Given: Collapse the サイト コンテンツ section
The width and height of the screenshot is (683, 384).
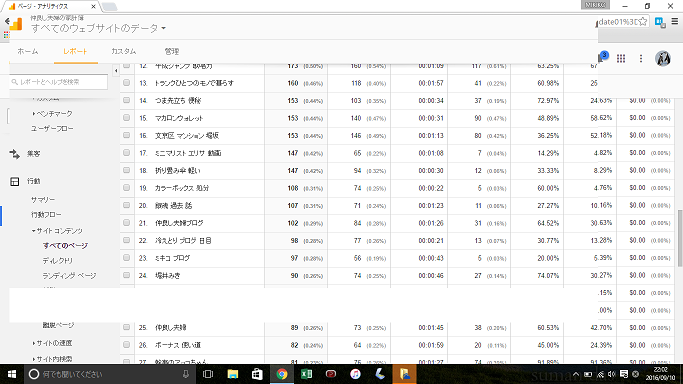Looking at the screenshot, I should click(x=57, y=231).
